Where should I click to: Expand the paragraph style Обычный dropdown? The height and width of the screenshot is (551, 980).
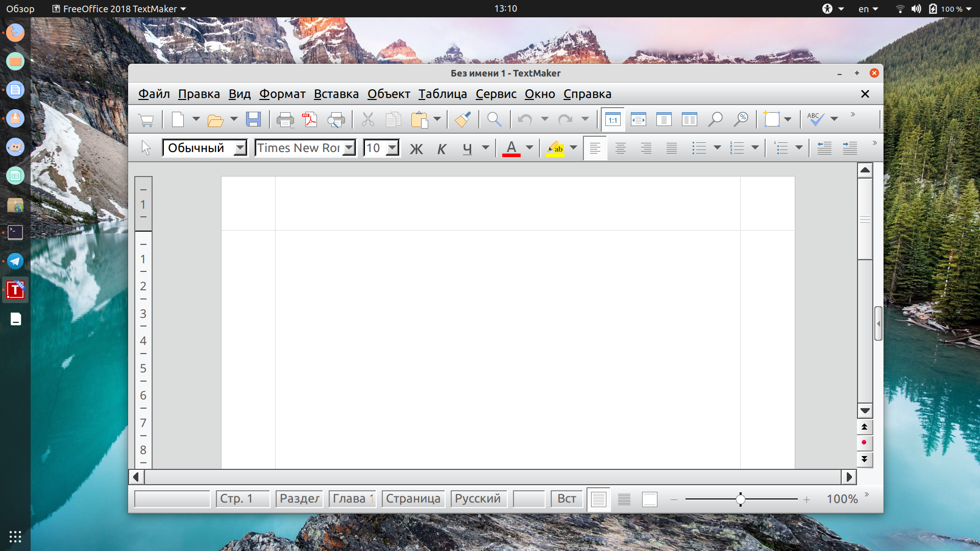[240, 148]
